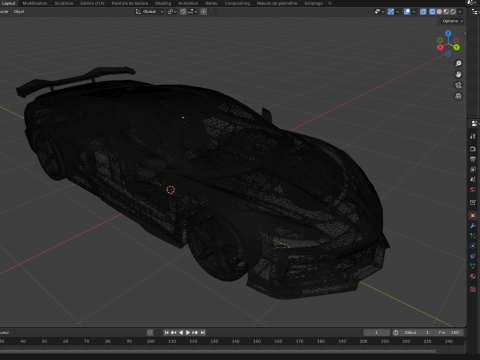The height and width of the screenshot is (360, 480).
Task: Open the Compositing workspace tab
Action: coord(237,3)
